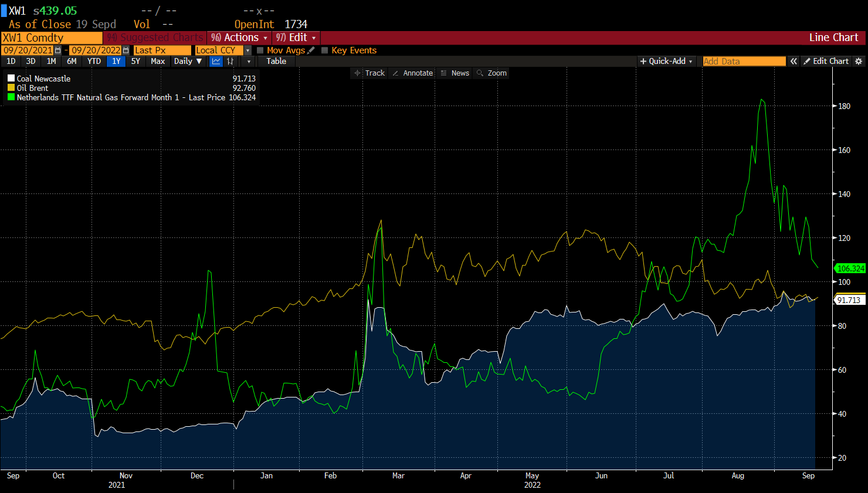The height and width of the screenshot is (493, 868).
Task: Switch to Table view
Action: pyautogui.click(x=276, y=61)
